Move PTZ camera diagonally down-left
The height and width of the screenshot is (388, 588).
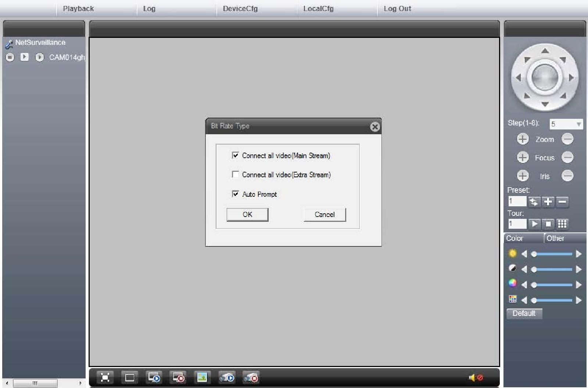click(x=527, y=96)
